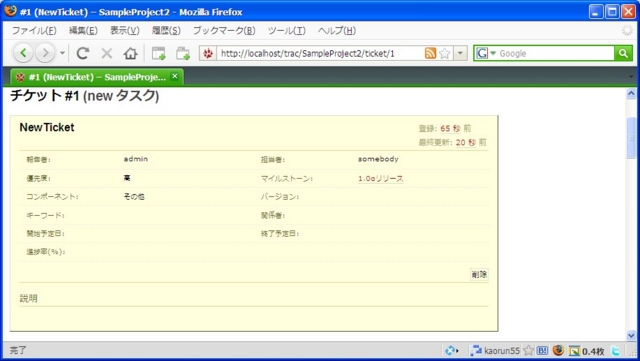
Task: Click the kaorun55 status bar entry
Action: 495,350
